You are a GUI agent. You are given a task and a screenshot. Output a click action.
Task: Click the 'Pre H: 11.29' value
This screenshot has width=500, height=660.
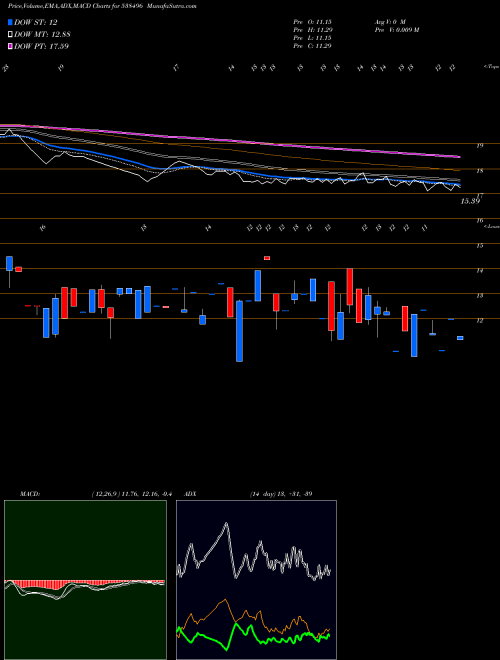(x=312, y=30)
